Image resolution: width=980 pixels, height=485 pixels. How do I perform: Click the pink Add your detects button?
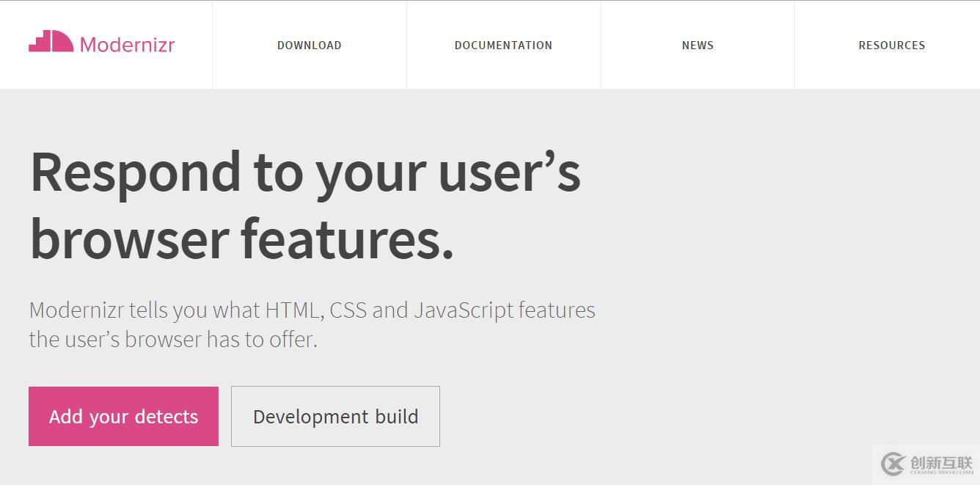[x=123, y=416]
